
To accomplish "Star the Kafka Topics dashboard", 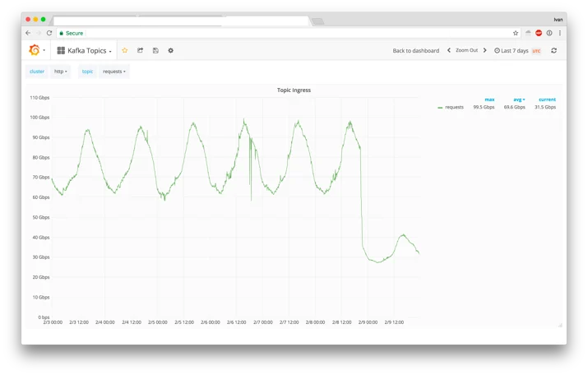I will pyautogui.click(x=125, y=50).
